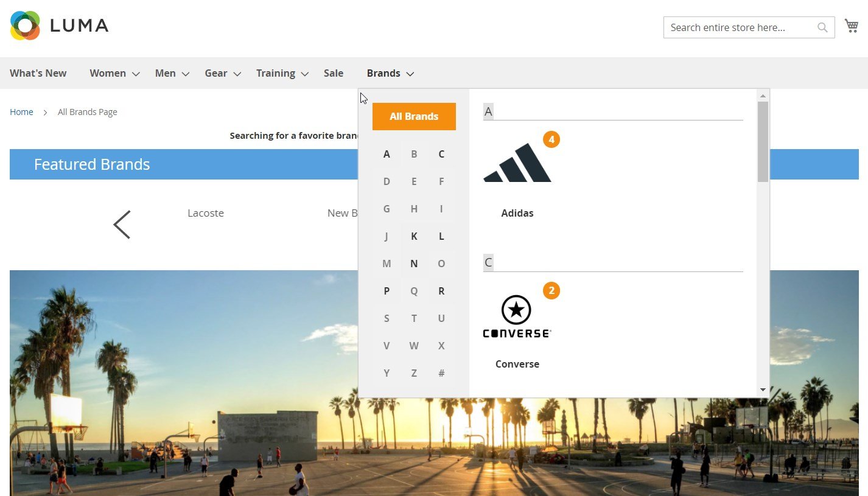The image size is (868, 496).
Task: Filter brands by letter O
Action: pyautogui.click(x=441, y=264)
